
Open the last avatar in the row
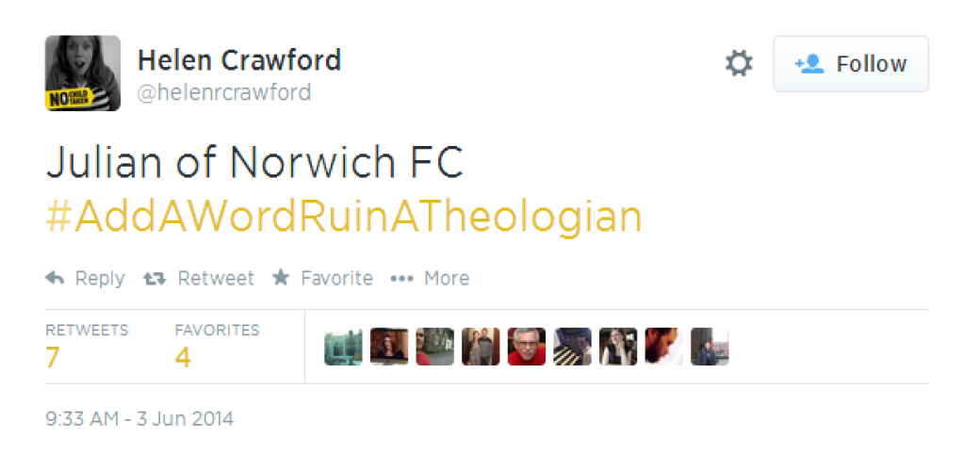tap(710, 347)
